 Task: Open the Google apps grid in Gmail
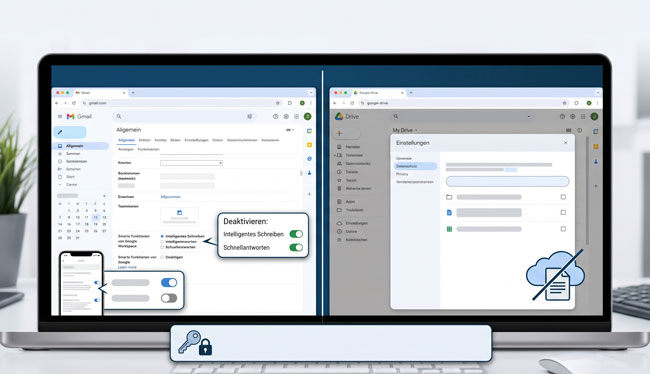click(296, 117)
